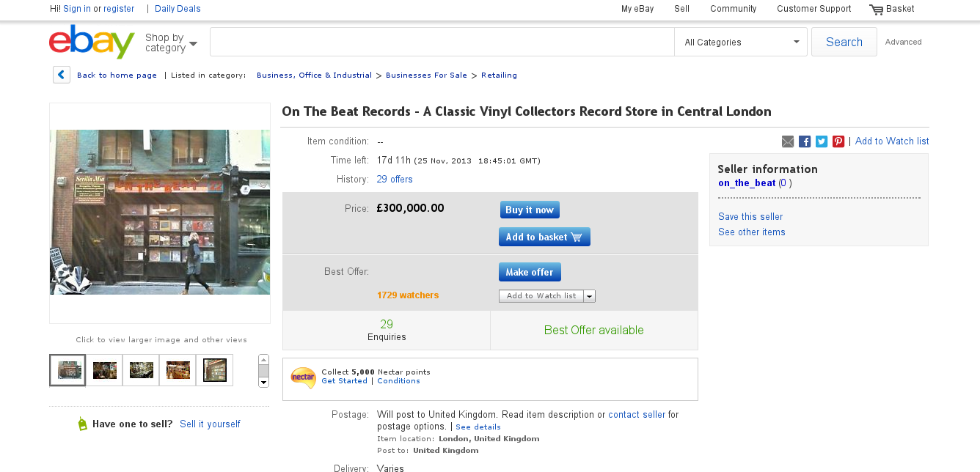Open the Community menu
980x472 pixels.
point(734,9)
